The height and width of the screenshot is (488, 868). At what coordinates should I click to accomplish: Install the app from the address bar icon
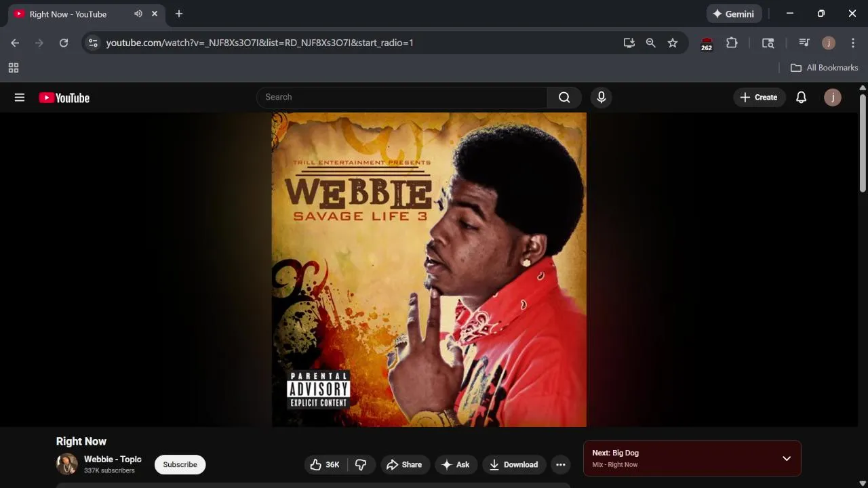click(x=629, y=43)
